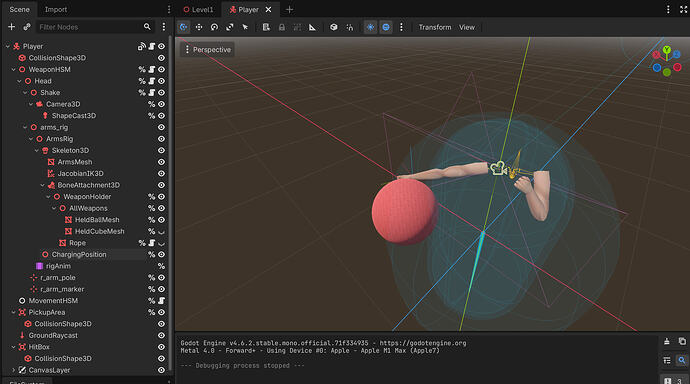Toggle the snap magnet icon
The image size is (690, 384).
coord(349,27)
